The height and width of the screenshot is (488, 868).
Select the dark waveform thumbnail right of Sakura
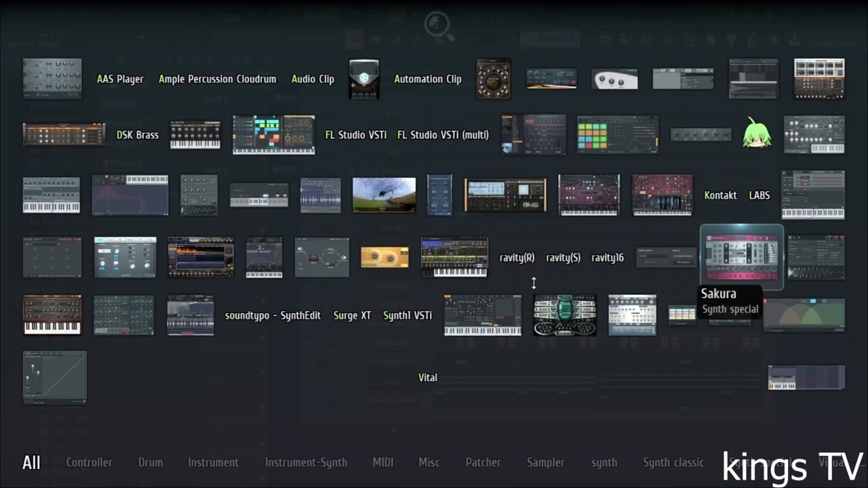[816, 258]
